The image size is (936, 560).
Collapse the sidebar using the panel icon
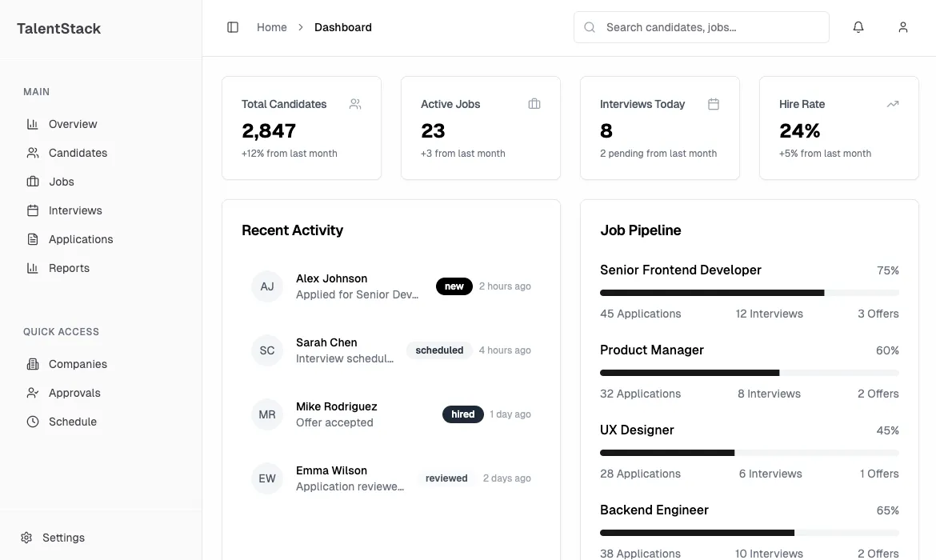pos(233,26)
